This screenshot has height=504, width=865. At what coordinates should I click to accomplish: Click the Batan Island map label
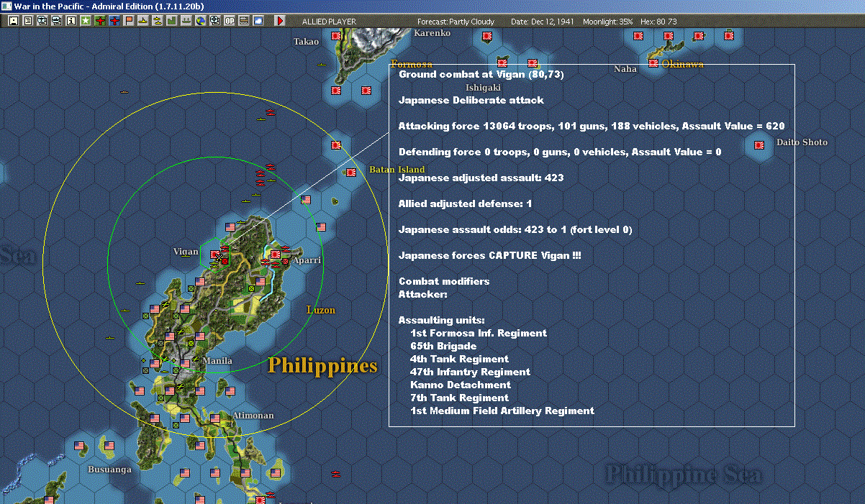click(x=397, y=170)
